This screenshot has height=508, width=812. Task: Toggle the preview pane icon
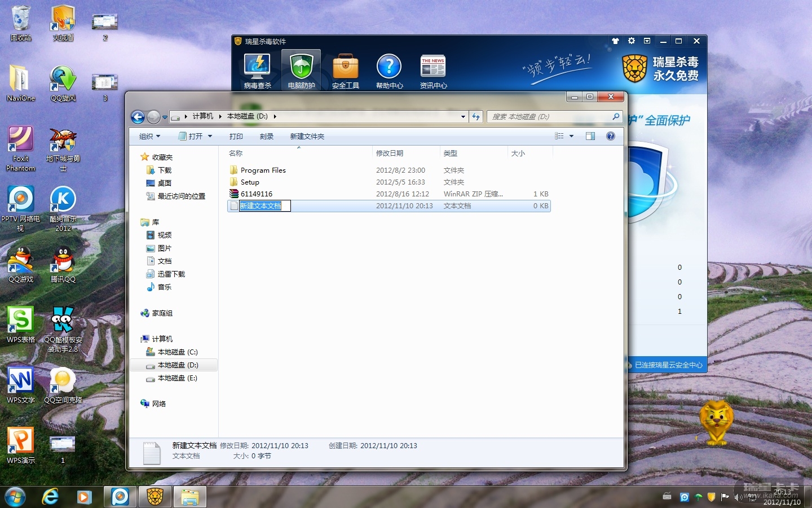pos(590,136)
